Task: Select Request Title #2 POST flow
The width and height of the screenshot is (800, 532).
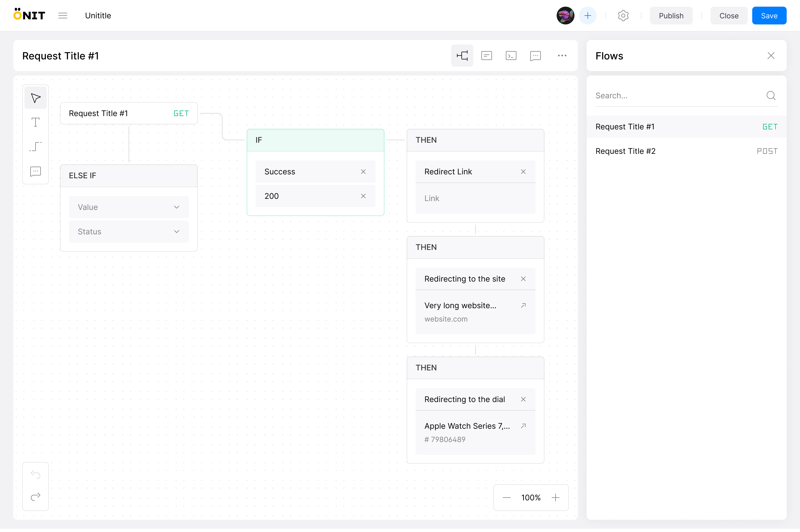Action: tap(686, 151)
